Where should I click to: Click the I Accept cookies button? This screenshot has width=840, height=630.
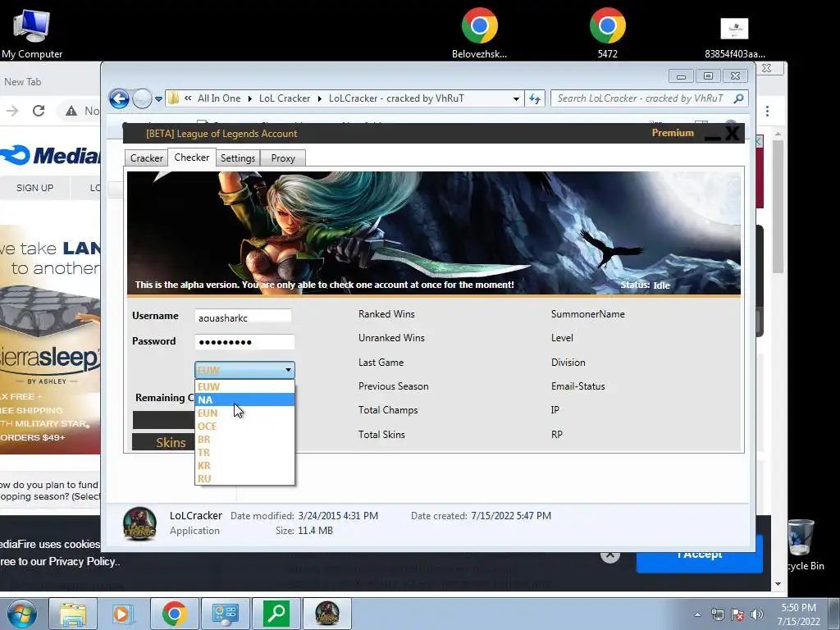(x=699, y=555)
